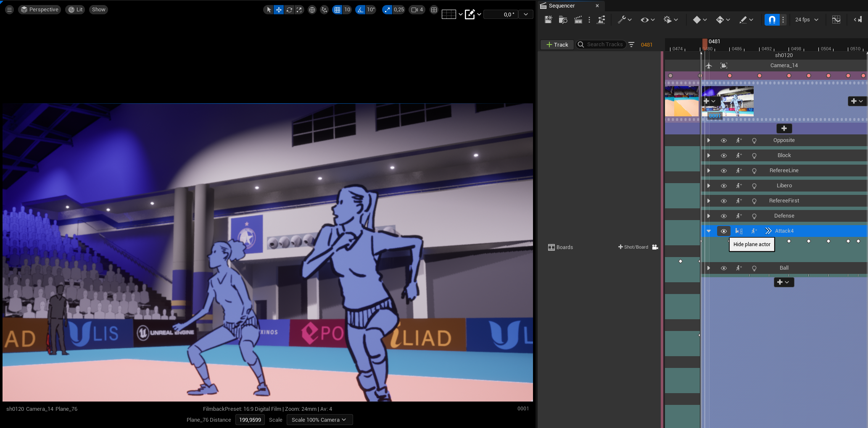This screenshot has height=428, width=868.
Task: Click the save sequence icon
Action: pyautogui.click(x=548, y=20)
